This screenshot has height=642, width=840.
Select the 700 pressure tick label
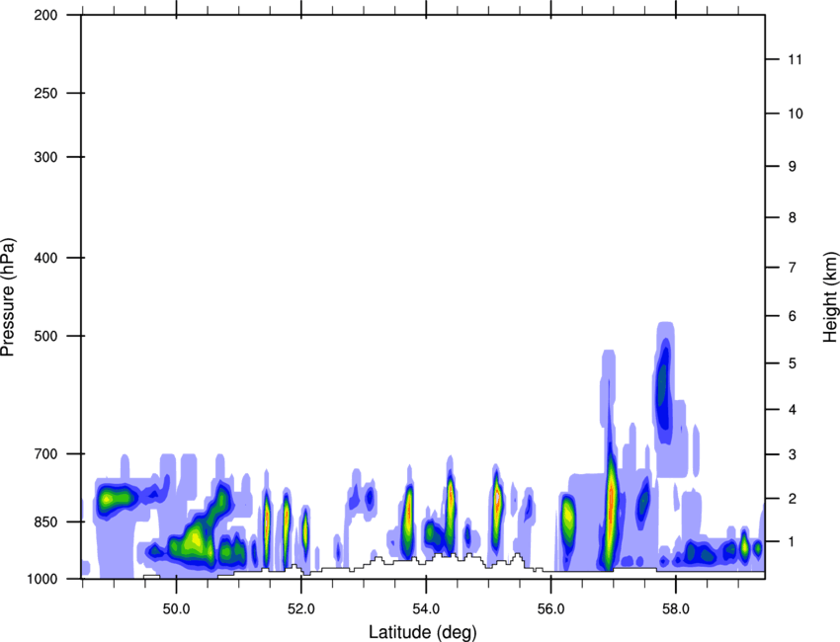tap(45, 453)
